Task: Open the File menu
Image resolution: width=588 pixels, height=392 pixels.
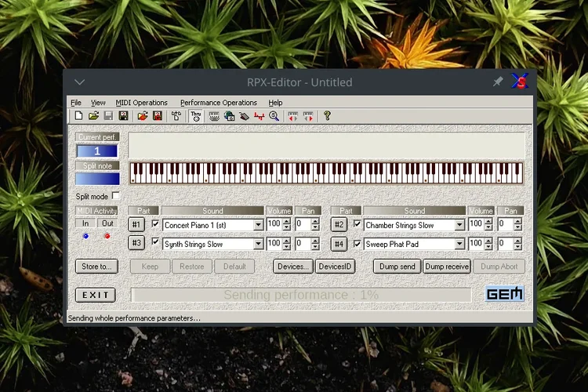Action: (x=76, y=103)
